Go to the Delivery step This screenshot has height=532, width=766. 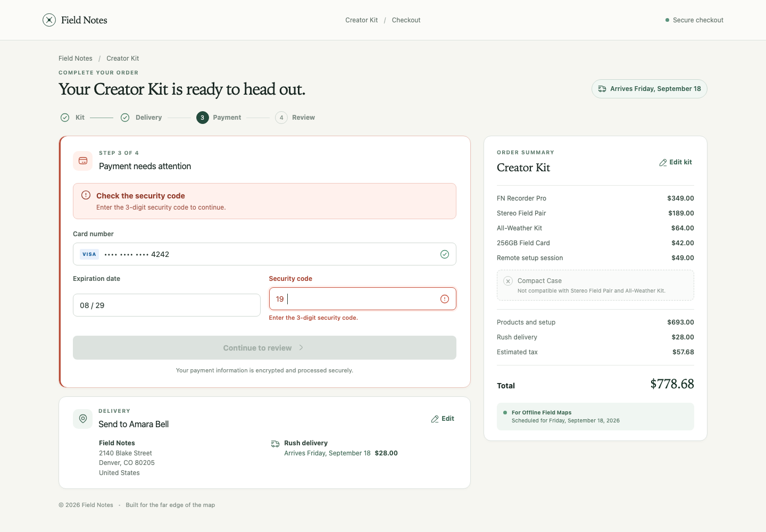141,118
